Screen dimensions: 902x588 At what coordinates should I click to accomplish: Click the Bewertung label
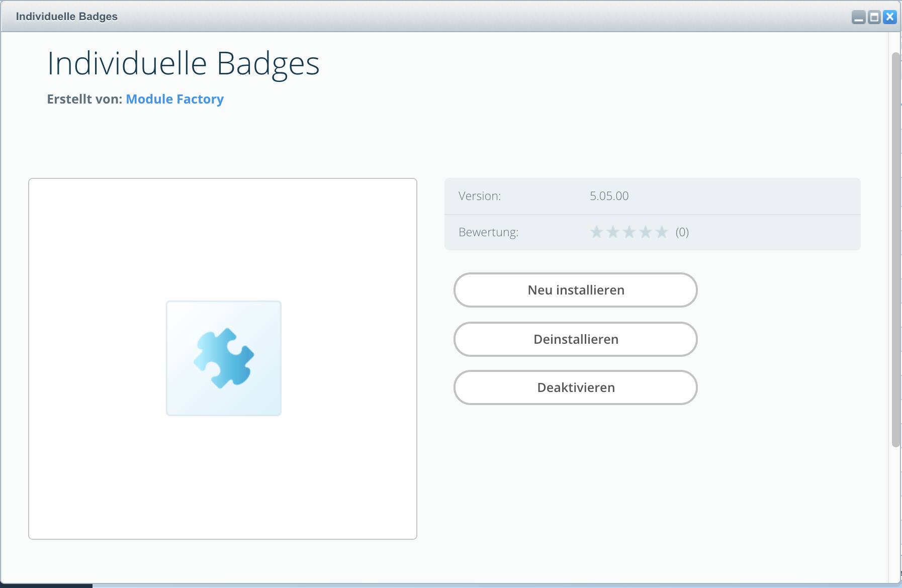point(488,232)
